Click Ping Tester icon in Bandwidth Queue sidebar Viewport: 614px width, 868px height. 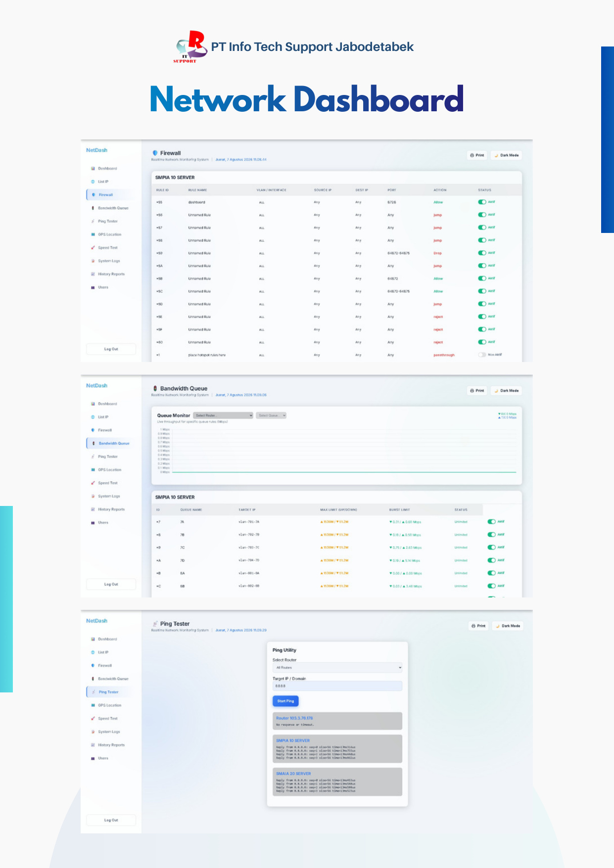coord(93,457)
